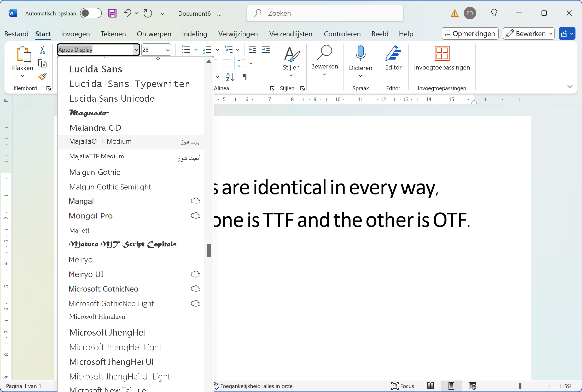Click the zoom slider handle

[x=520, y=386]
